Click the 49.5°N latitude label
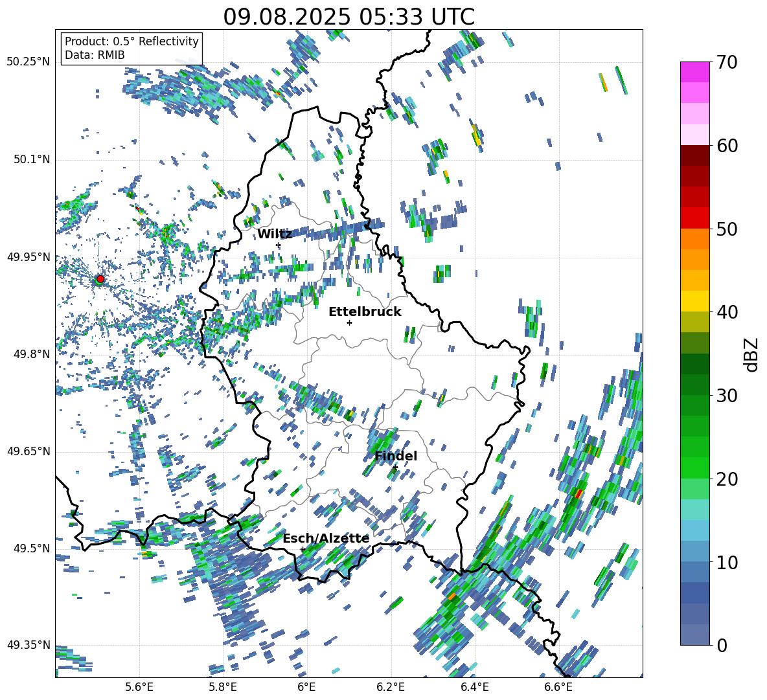This screenshot has height=700, width=767. 32,548
